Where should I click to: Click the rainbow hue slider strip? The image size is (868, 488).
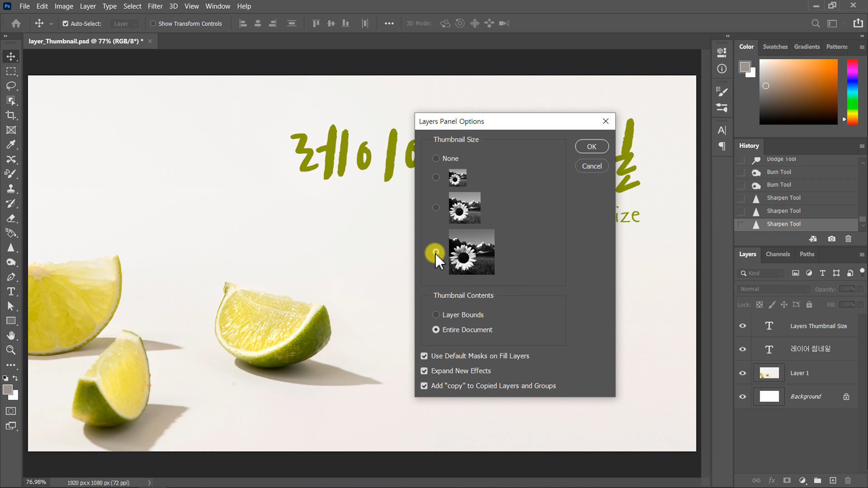tap(852, 92)
